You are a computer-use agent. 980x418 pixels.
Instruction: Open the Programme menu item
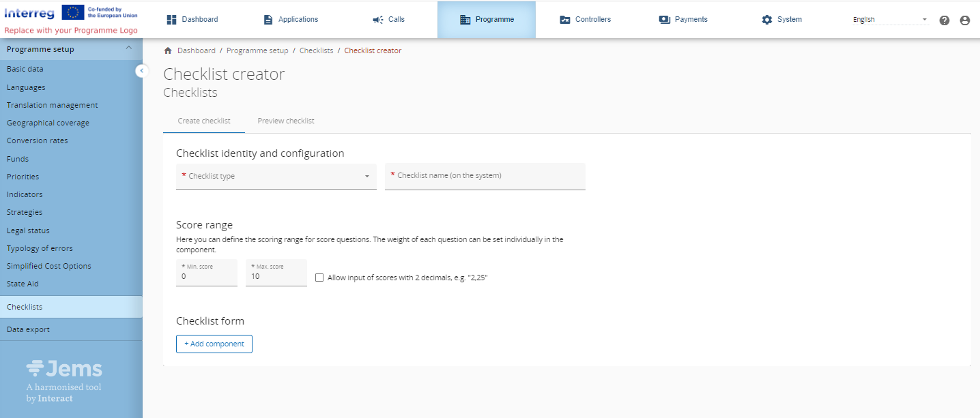[487, 20]
